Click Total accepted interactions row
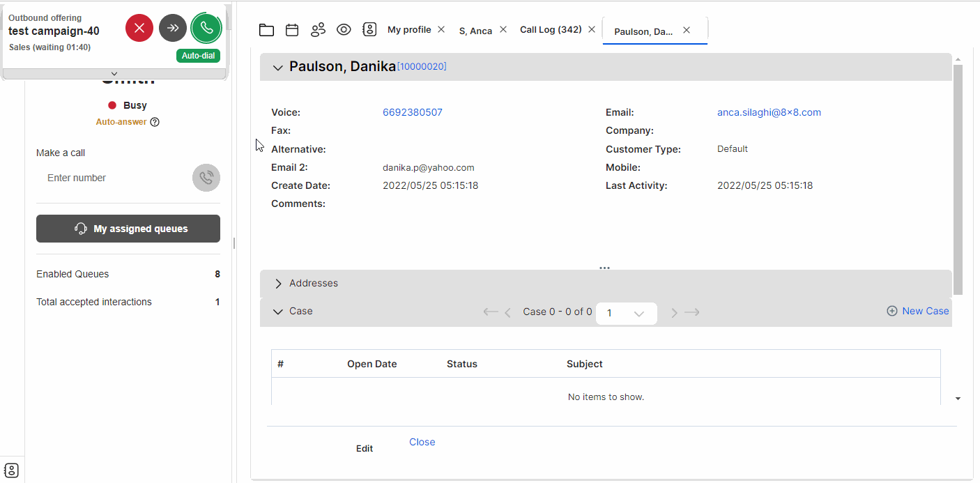Screen dimensions: 980x483 pos(128,302)
